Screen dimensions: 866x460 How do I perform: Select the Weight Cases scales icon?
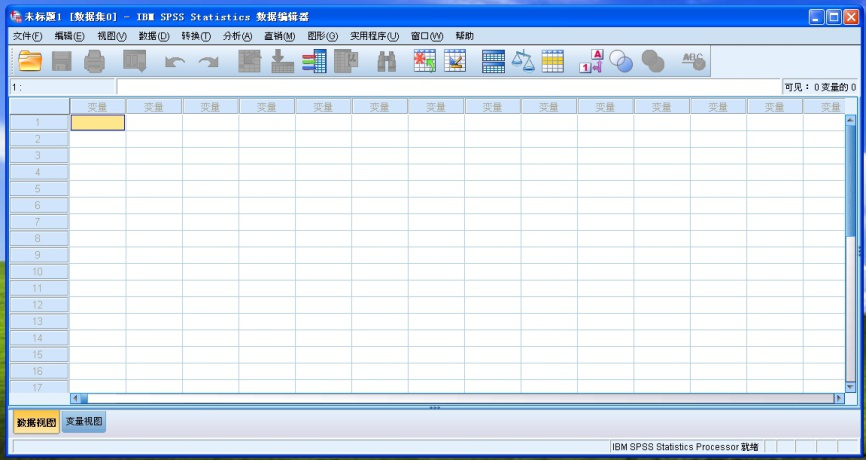(523, 62)
